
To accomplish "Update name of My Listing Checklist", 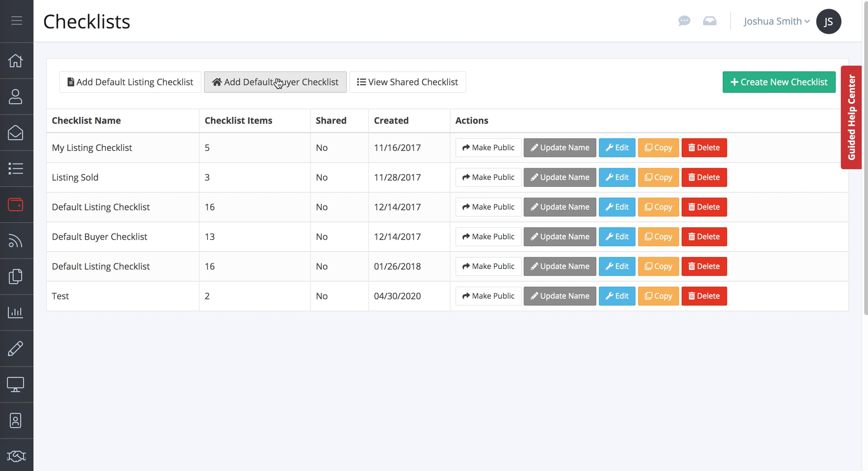I will [560, 147].
